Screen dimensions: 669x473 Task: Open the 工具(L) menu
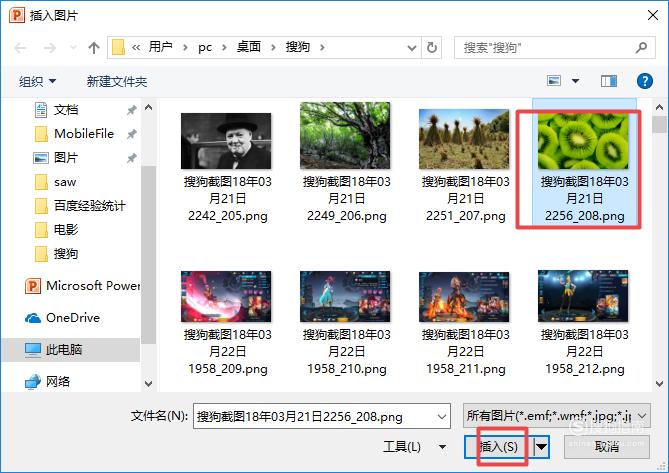(414, 447)
